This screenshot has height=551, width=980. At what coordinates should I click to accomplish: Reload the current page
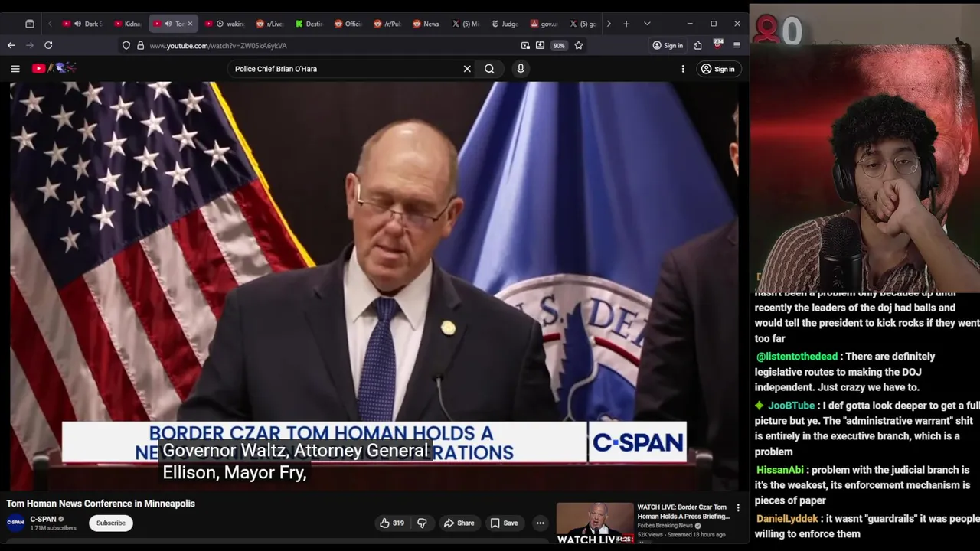click(x=48, y=45)
